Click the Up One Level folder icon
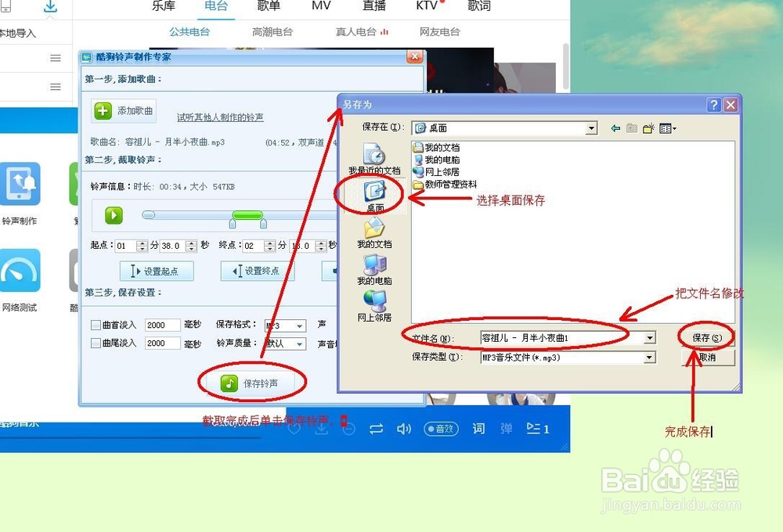Image resolution: width=783 pixels, height=532 pixels. [632, 128]
